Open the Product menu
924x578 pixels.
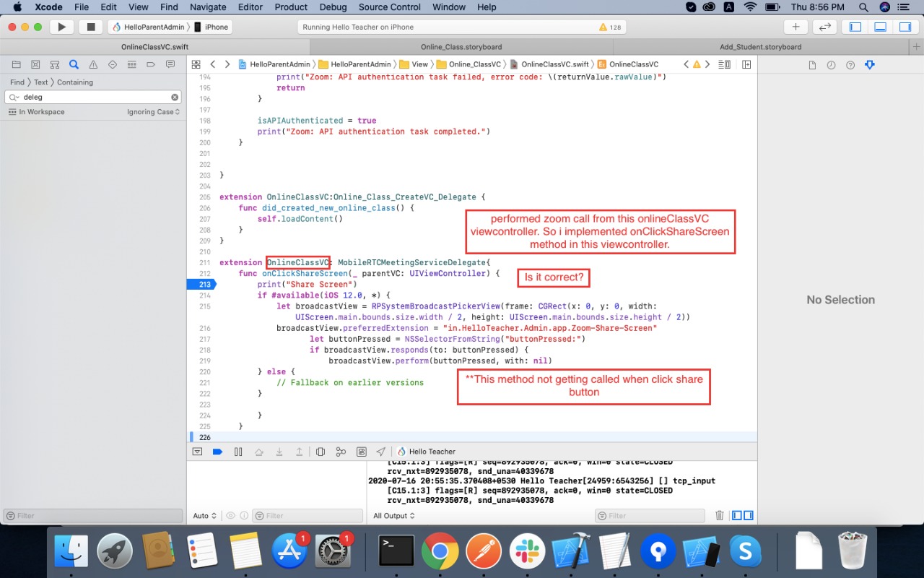click(291, 7)
